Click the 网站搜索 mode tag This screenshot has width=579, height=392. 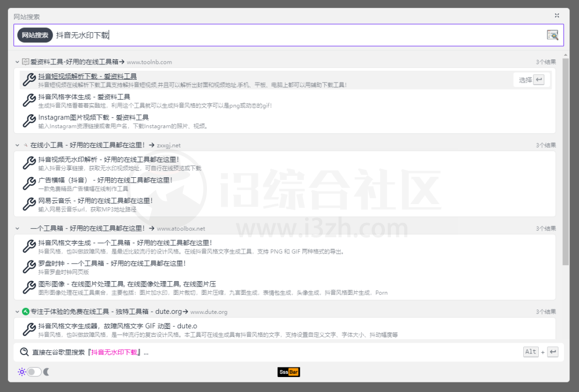(35, 35)
